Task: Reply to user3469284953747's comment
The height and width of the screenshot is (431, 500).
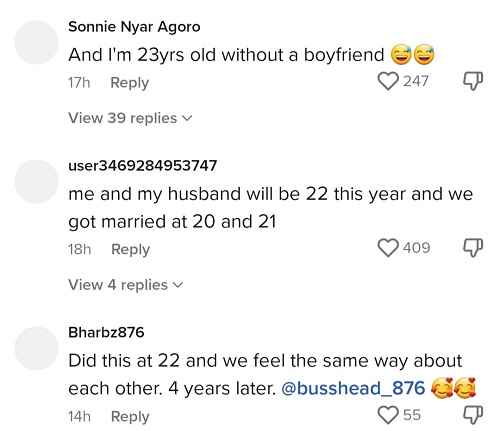Action: (x=130, y=249)
